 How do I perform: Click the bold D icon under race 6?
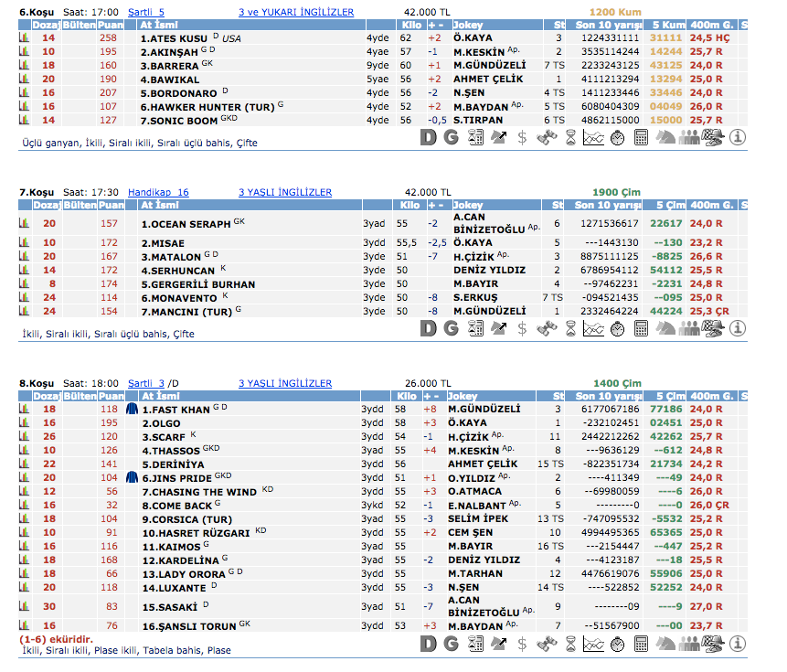(429, 137)
